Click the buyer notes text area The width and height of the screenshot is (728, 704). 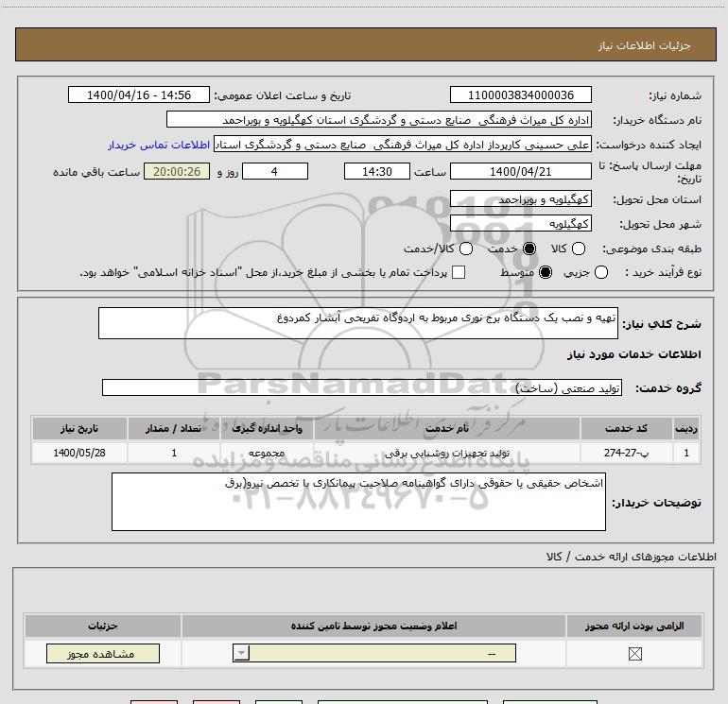click(x=358, y=502)
